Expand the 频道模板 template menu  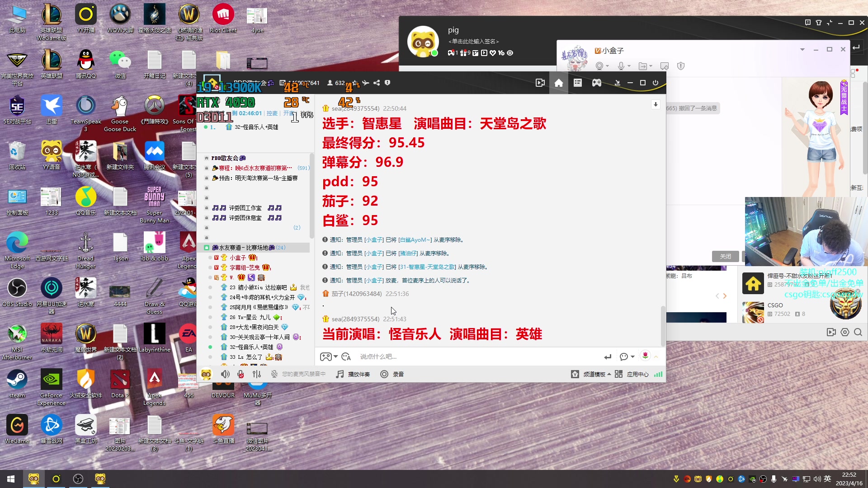[591, 374]
